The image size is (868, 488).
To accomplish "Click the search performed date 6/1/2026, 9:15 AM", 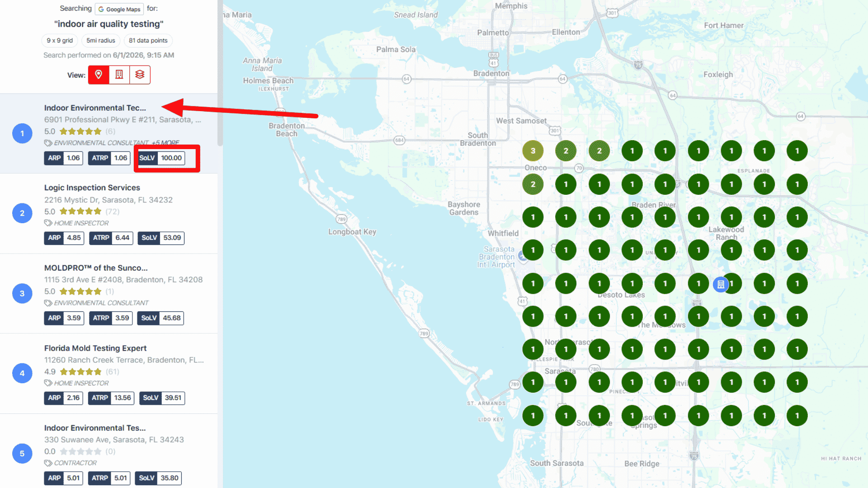I will [143, 55].
